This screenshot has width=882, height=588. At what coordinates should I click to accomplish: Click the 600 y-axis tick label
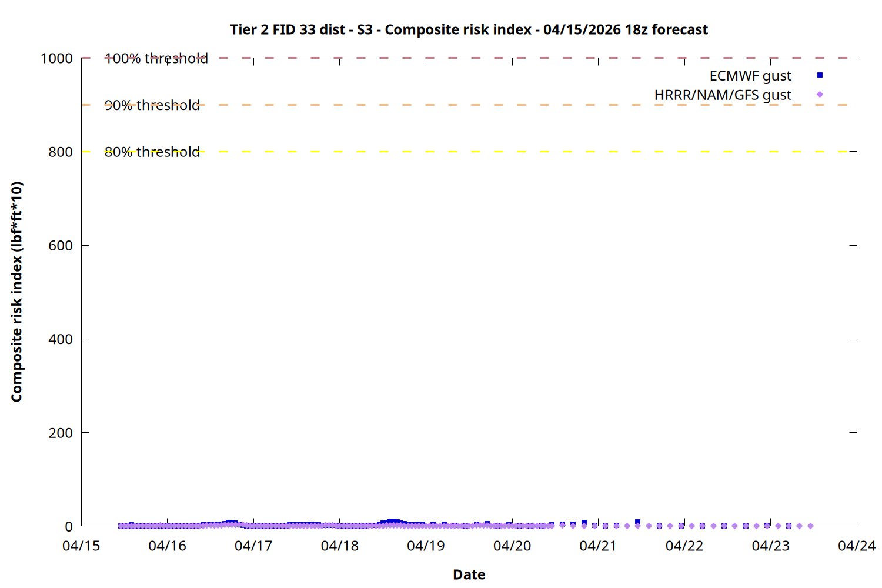click(x=61, y=246)
